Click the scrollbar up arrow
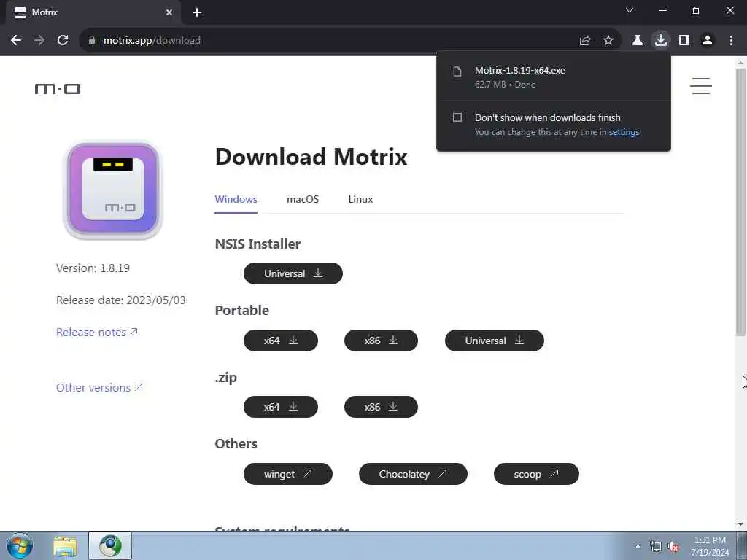747x560 pixels. 740,63
